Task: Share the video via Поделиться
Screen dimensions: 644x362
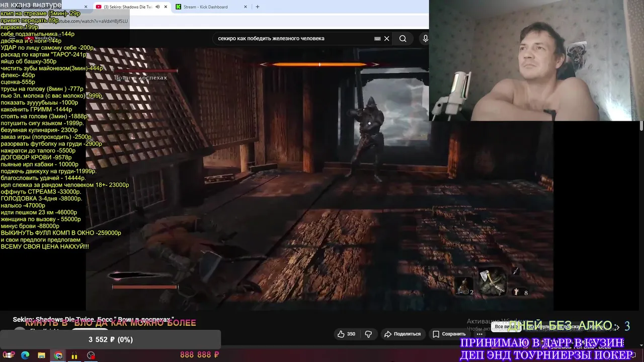Action: 402,334
